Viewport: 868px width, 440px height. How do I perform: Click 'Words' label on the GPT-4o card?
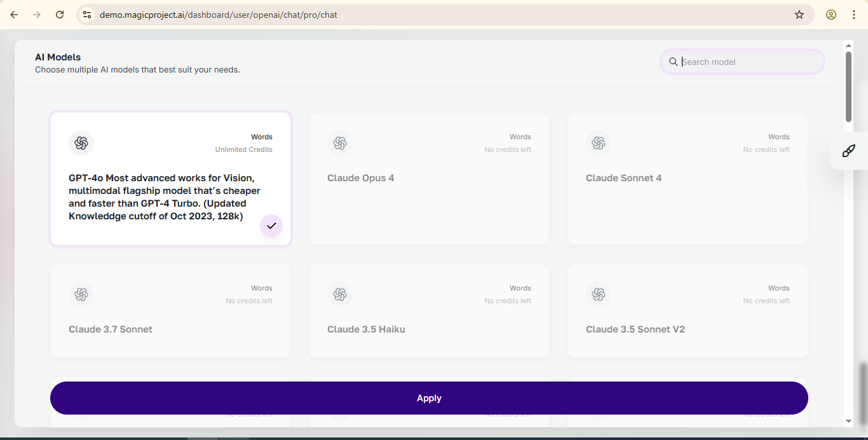[x=262, y=137]
